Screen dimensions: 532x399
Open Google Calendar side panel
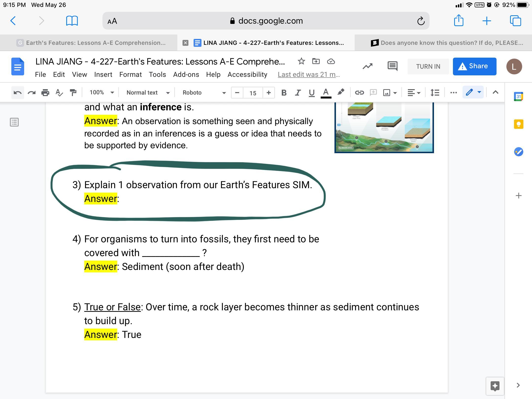(x=518, y=97)
